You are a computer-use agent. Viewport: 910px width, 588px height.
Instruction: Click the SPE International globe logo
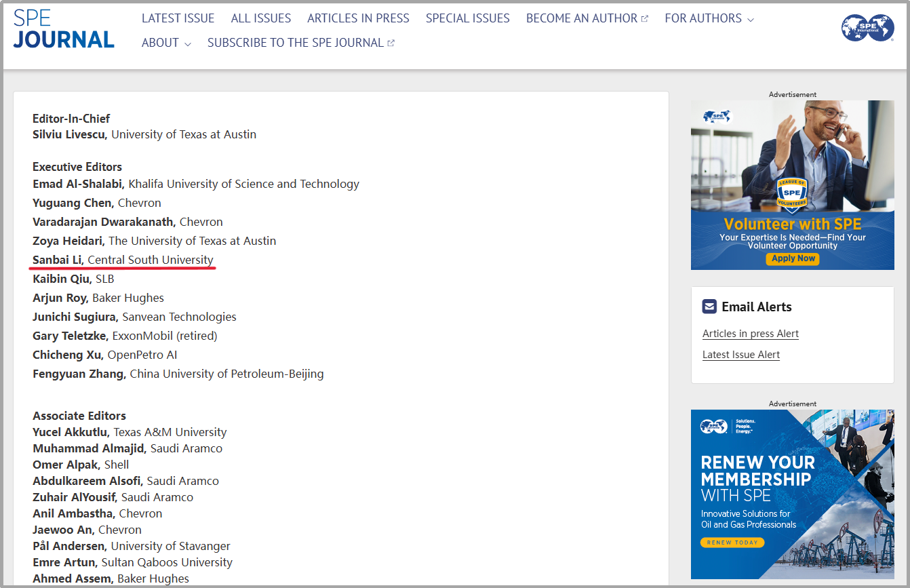867,28
